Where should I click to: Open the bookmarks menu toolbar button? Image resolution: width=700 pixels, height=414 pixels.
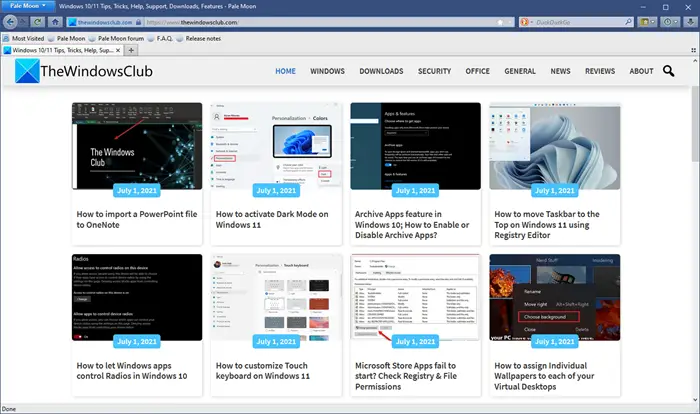click(x=647, y=22)
